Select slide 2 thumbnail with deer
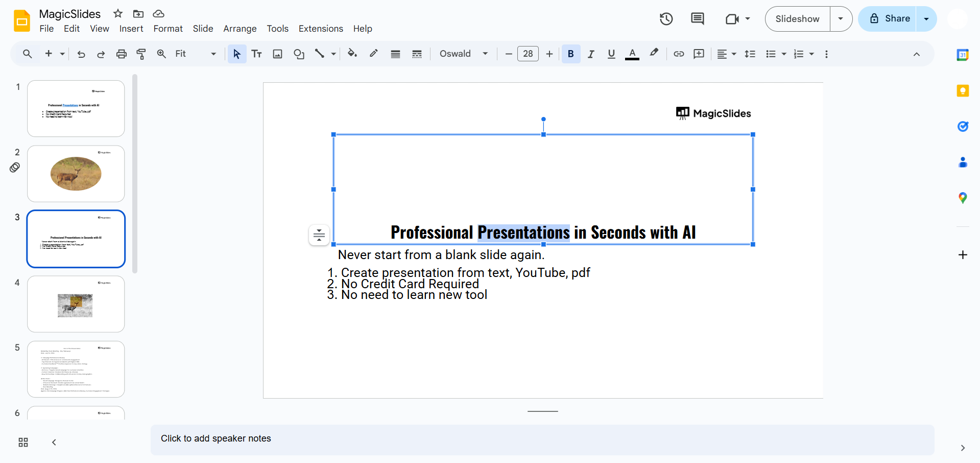Screen dimensions: 980x463 tap(76, 174)
